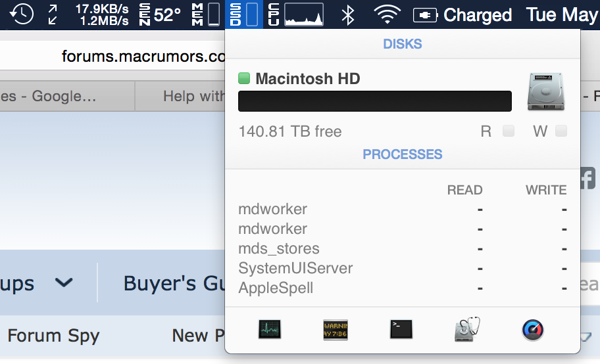Launch Console from the panel
Image resolution: width=600 pixels, height=364 pixels.
coord(336,330)
